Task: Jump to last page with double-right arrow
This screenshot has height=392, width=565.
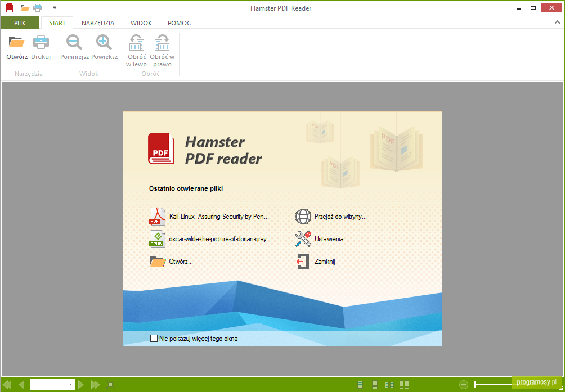Action: coord(96,385)
